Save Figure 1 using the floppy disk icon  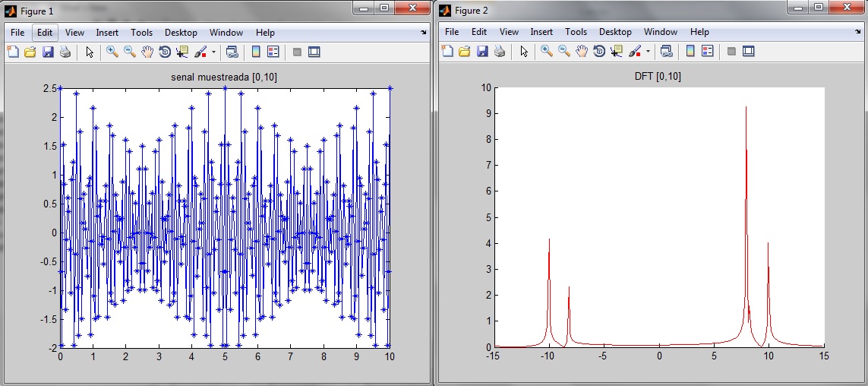pyautogui.click(x=48, y=52)
